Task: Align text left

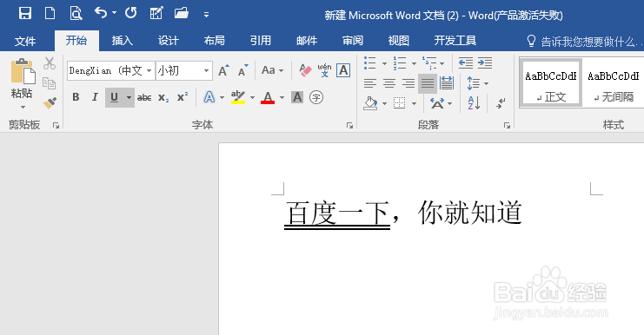Action: pos(369,83)
